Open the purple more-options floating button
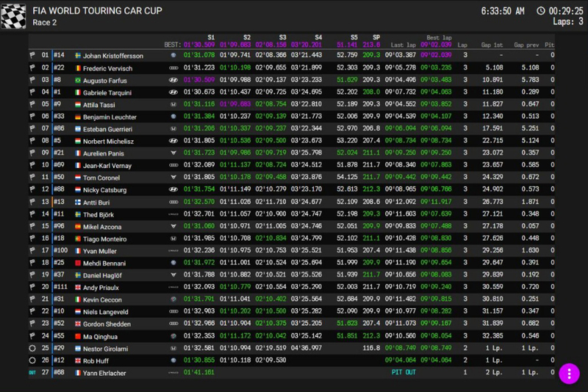 [x=569, y=373]
